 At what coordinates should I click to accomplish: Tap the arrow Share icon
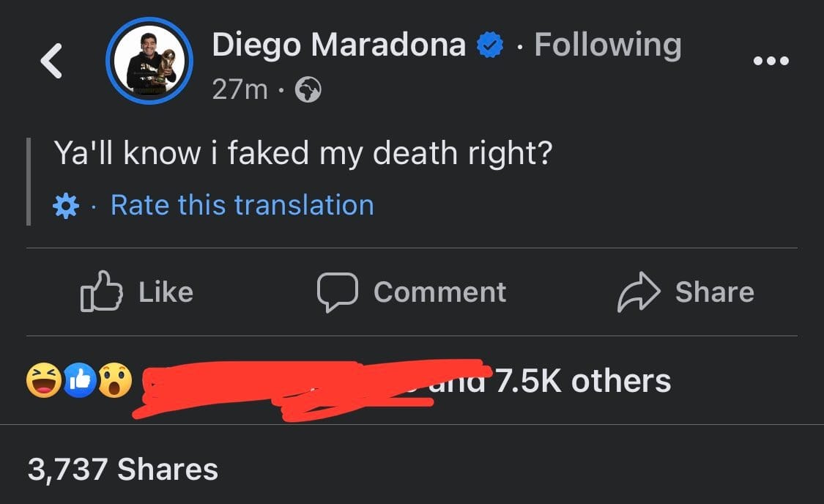point(639,292)
